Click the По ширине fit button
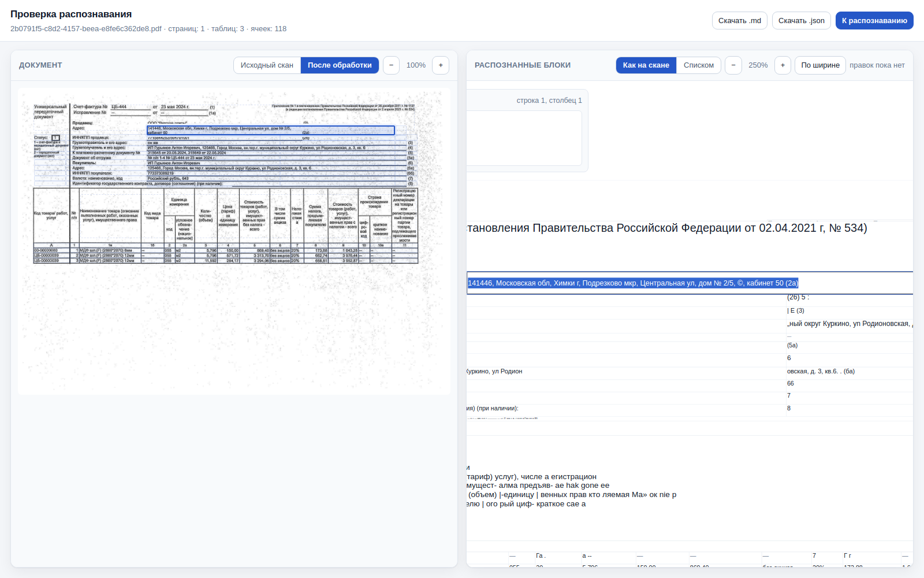 [x=820, y=65]
